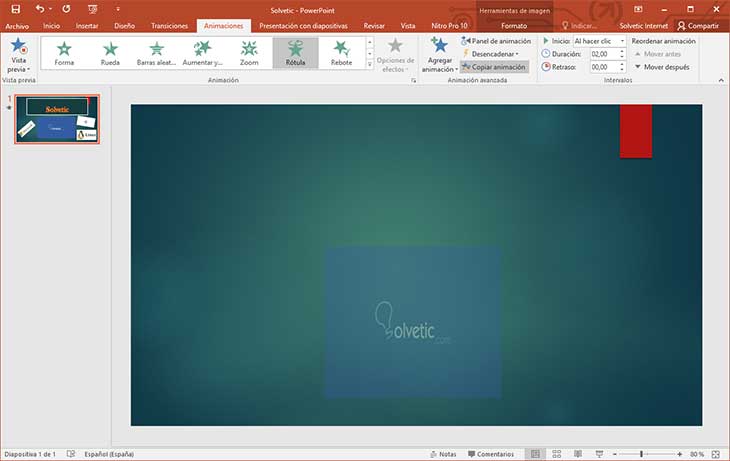Decrease Retraso with spinner down arrow
This screenshot has width=730, height=461.
pos(622,70)
